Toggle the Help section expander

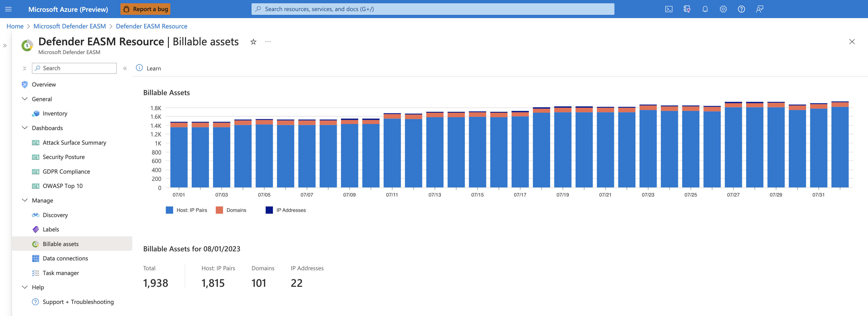(25, 287)
